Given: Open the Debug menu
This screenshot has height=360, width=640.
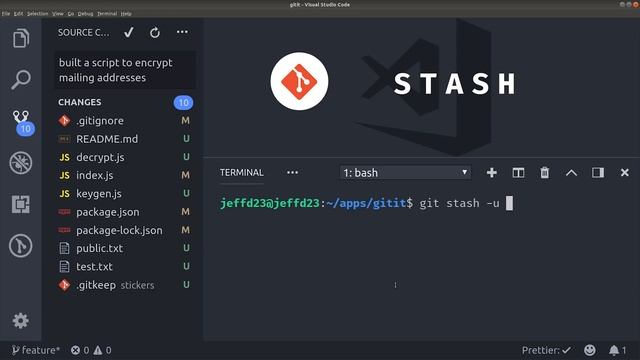Looking at the screenshot, I should click(x=85, y=13).
